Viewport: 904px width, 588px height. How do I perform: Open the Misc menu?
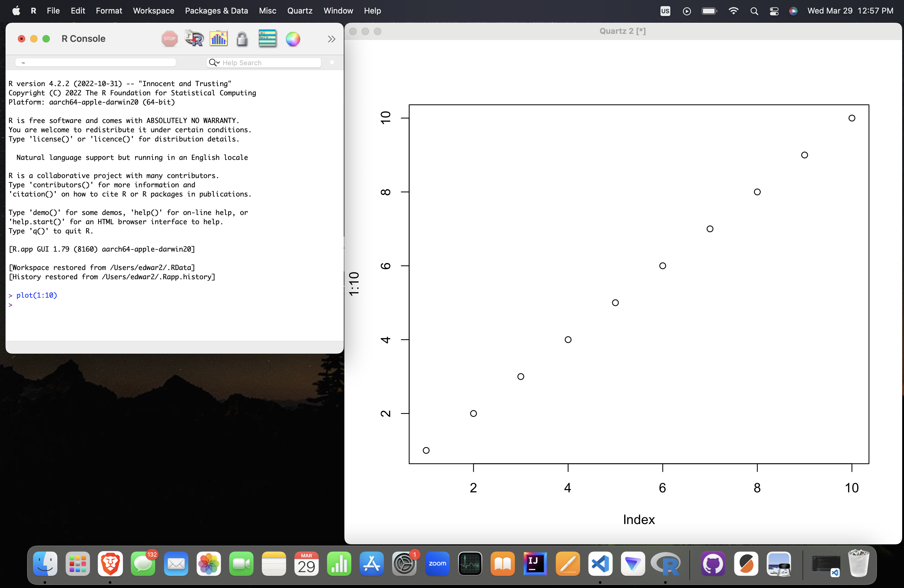pyautogui.click(x=268, y=11)
